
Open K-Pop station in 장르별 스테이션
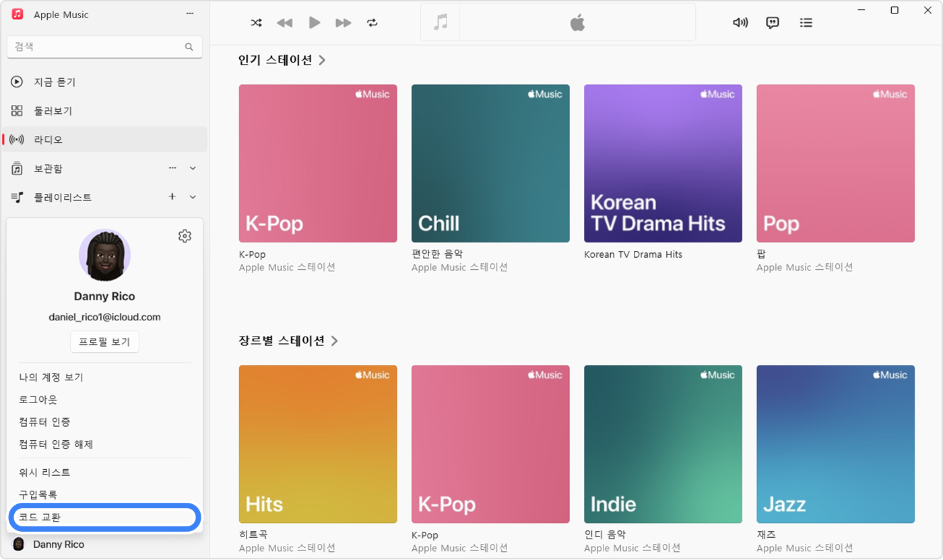pos(490,444)
